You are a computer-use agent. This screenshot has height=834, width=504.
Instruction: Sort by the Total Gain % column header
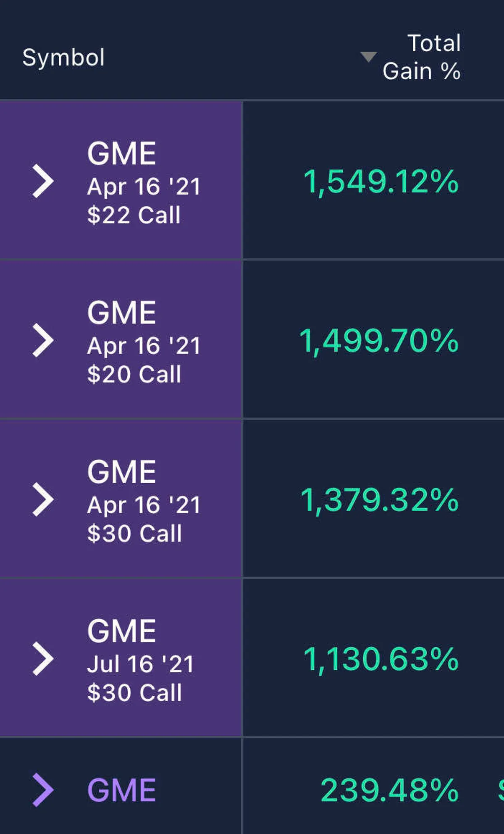click(434, 43)
